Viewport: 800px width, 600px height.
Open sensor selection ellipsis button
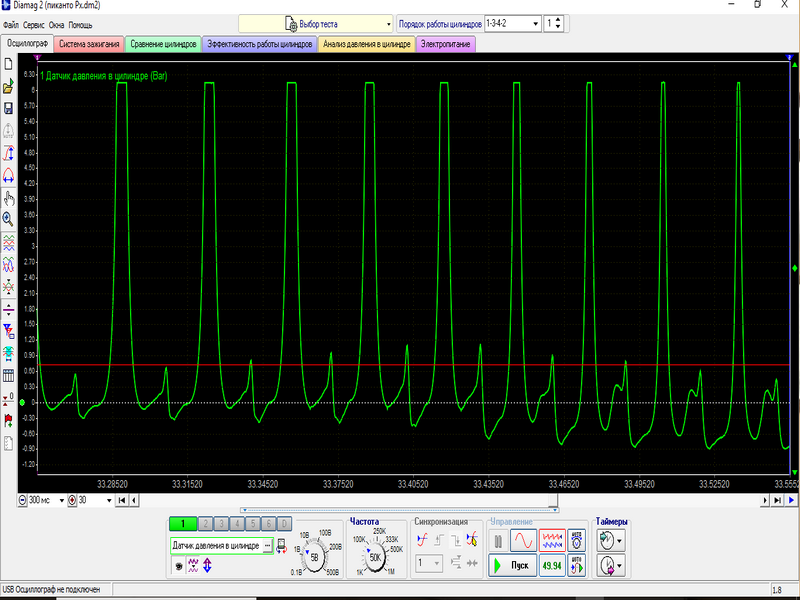tap(267, 545)
